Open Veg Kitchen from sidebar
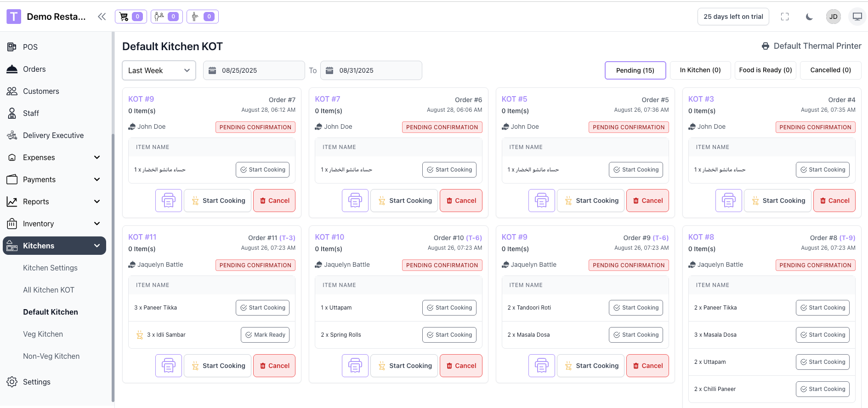868x408 pixels. tap(43, 334)
